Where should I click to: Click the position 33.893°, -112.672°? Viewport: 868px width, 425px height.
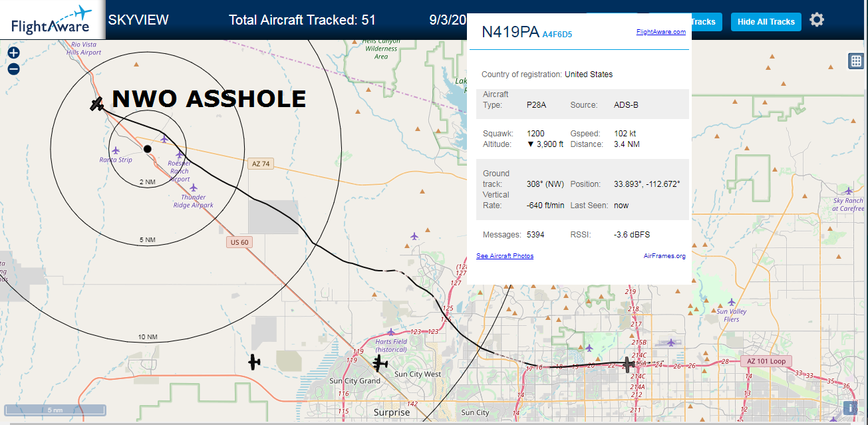click(647, 184)
